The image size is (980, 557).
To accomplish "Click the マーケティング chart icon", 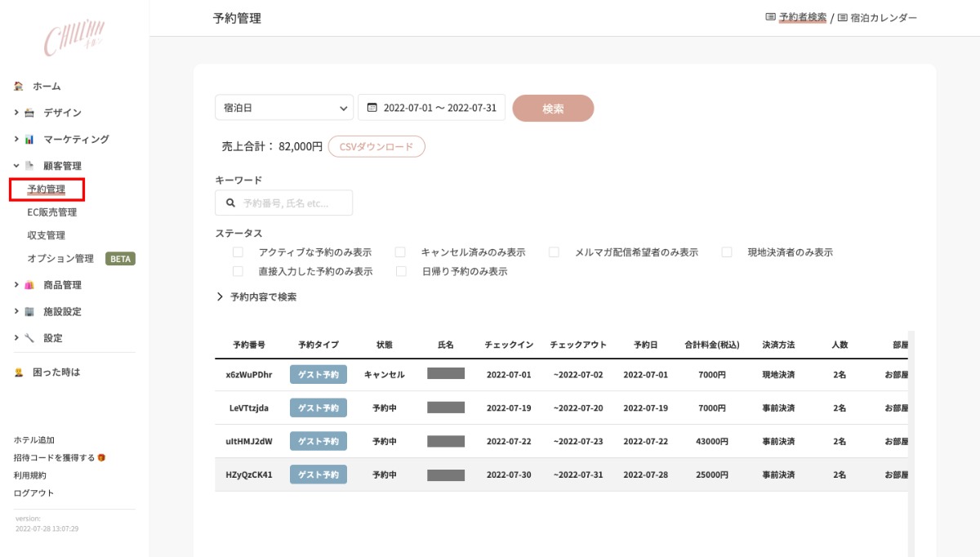I will pyautogui.click(x=29, y=139).
